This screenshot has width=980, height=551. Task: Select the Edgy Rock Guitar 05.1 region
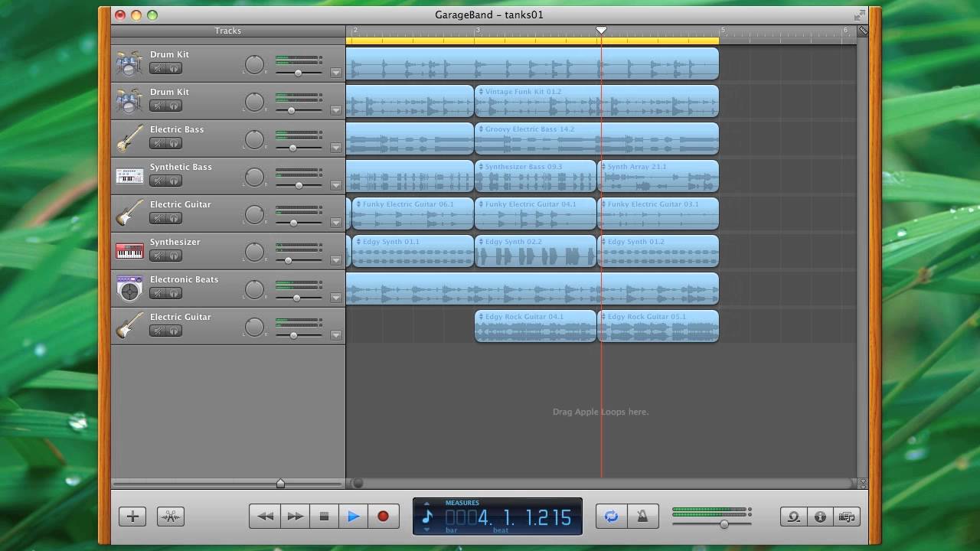(658, 326)
